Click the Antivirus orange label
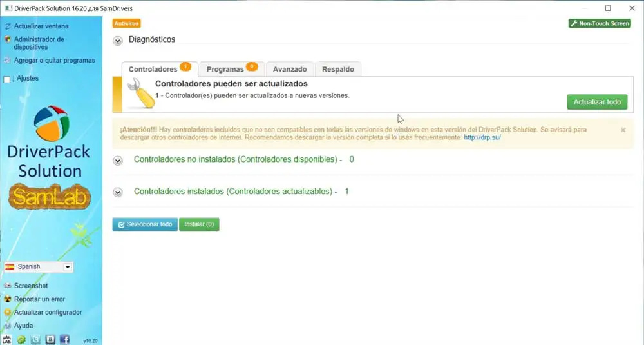644x345 pixels. tap(126, 23)
